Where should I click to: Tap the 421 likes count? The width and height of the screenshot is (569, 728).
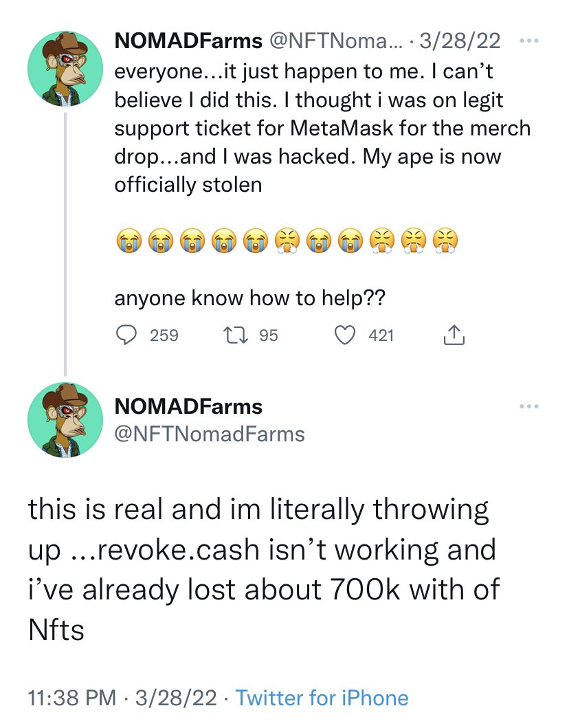click(x=381, y=335)
